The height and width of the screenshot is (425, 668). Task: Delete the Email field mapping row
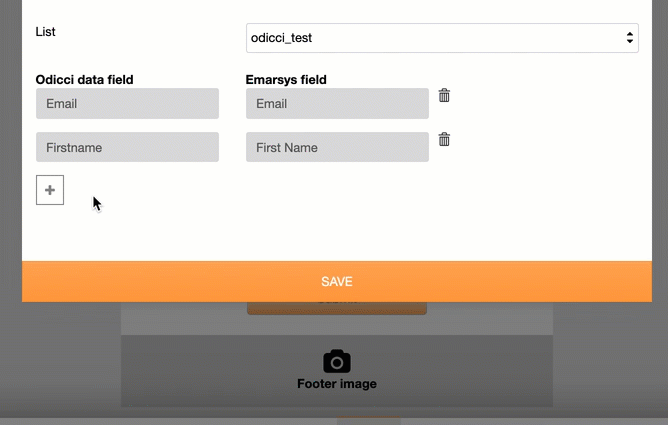click(444, 96)
